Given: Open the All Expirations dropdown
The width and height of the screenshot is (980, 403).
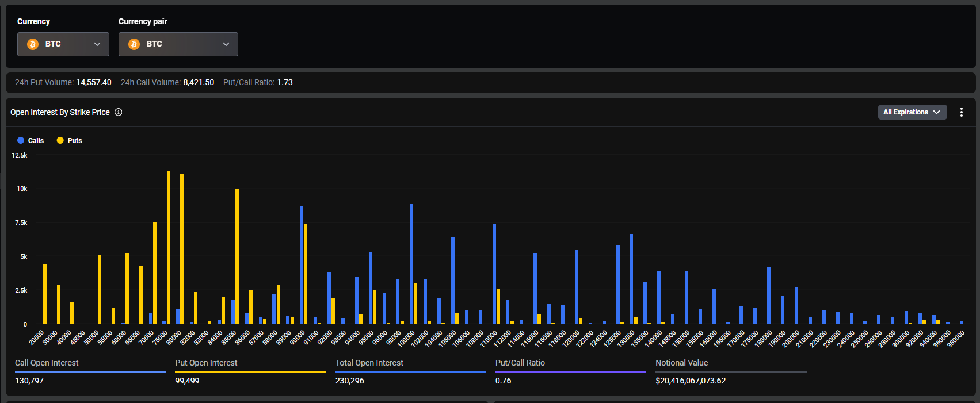Looking at the screenshot, I should coord(912,112).
